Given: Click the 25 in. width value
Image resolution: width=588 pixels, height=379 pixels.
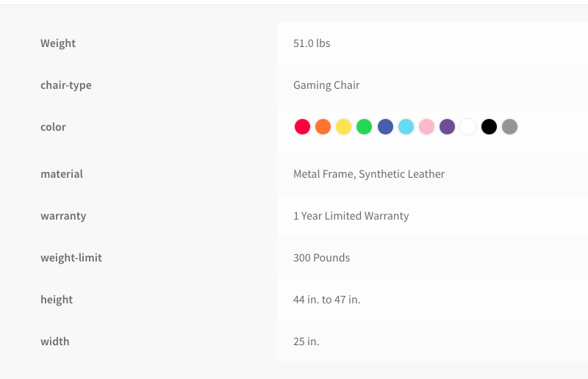Looking at the screenshot, I should coord(306,342).
